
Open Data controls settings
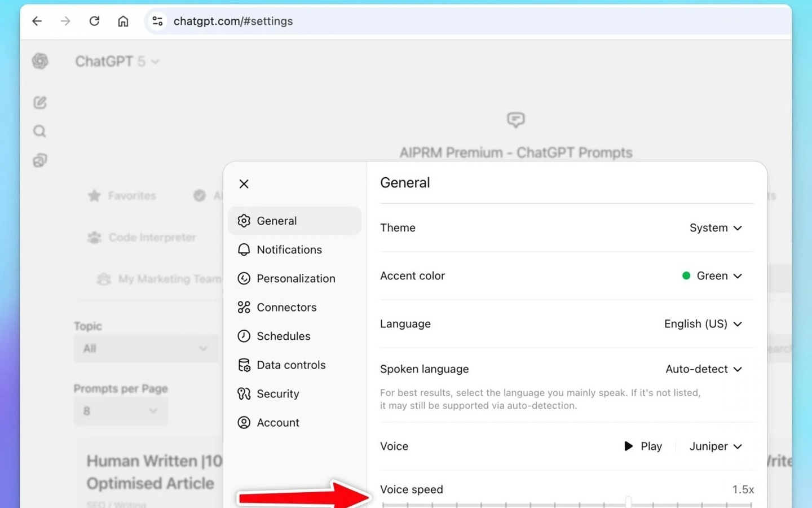pyautogui.click(x=294, y=365)
